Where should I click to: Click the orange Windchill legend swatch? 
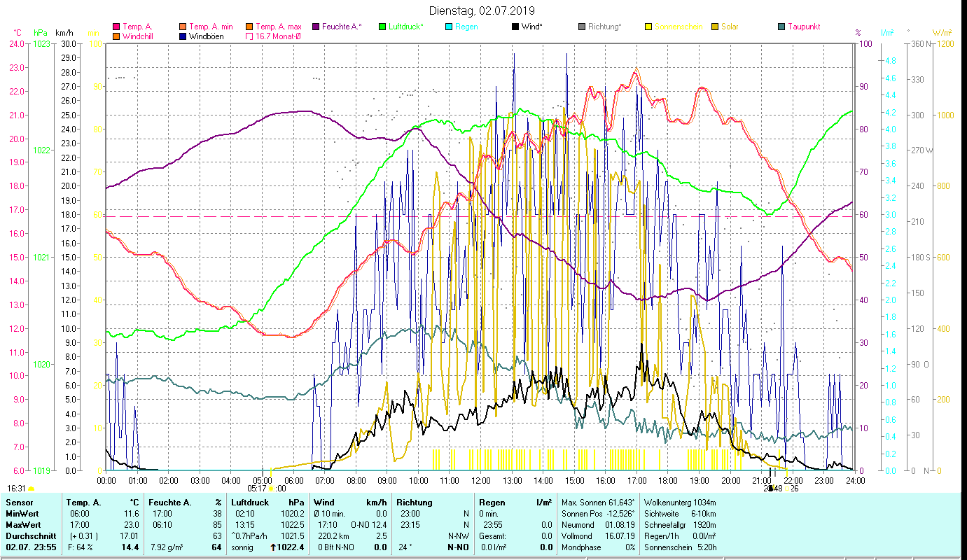[x=116, y=36]
